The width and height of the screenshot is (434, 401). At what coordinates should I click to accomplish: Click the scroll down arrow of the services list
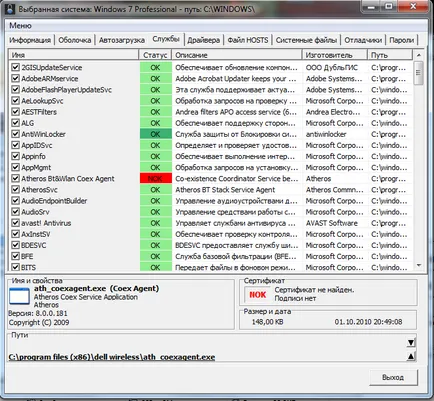coord(419,266)
